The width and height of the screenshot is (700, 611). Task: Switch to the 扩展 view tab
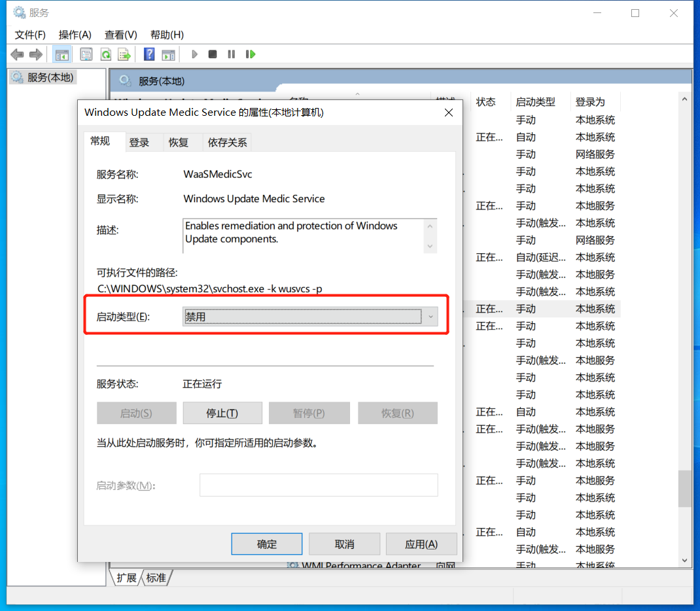click(126, 578)
